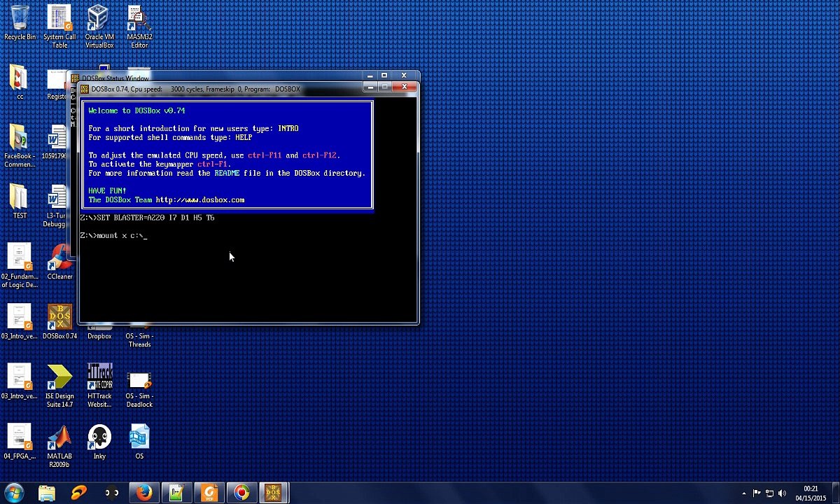Open the cc folder on desktop
The image size is (840, 504).
[20, 82]
